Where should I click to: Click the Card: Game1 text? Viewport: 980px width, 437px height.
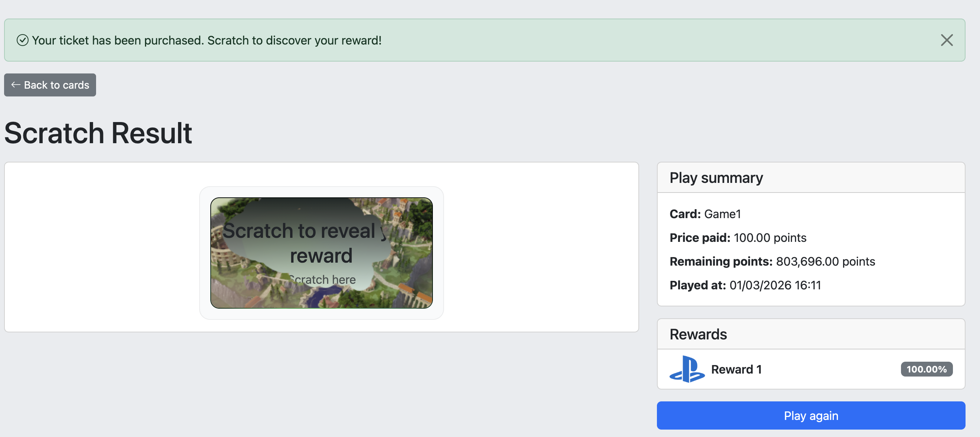[705, 214]
